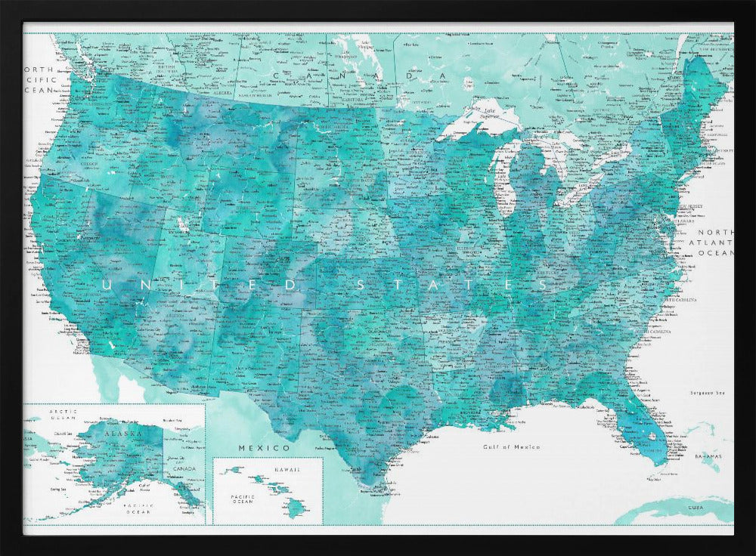Click the UNITED STATES label on the map
The width and height of the screenshot is (756, 556).
(x=325, y=285)
